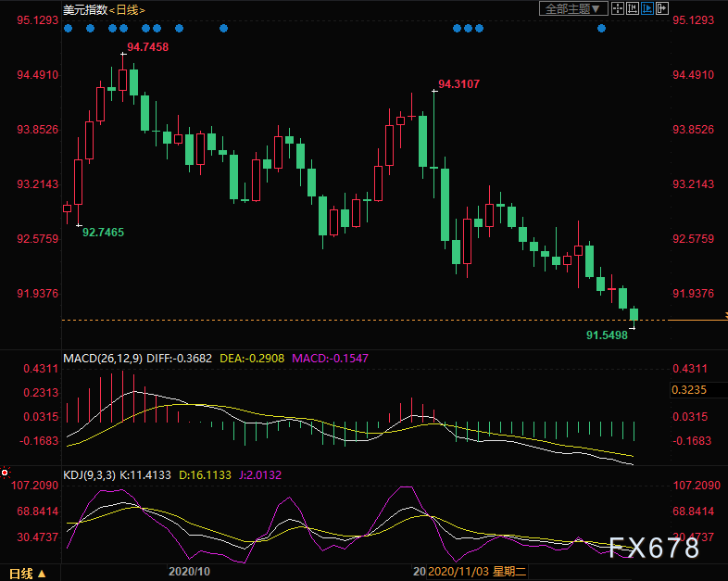728x581 pixels.
Task: Click the 94.7458 high price marker
Action: [148, 46]
